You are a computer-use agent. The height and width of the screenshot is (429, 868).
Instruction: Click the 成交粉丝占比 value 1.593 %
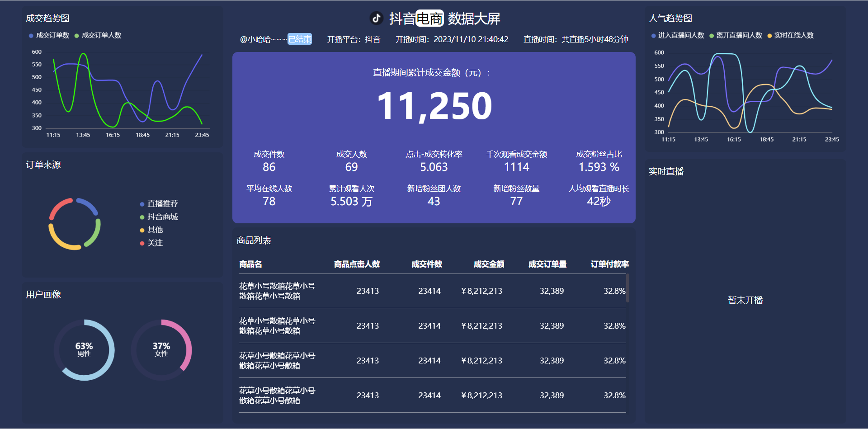[x=599, y=167]
